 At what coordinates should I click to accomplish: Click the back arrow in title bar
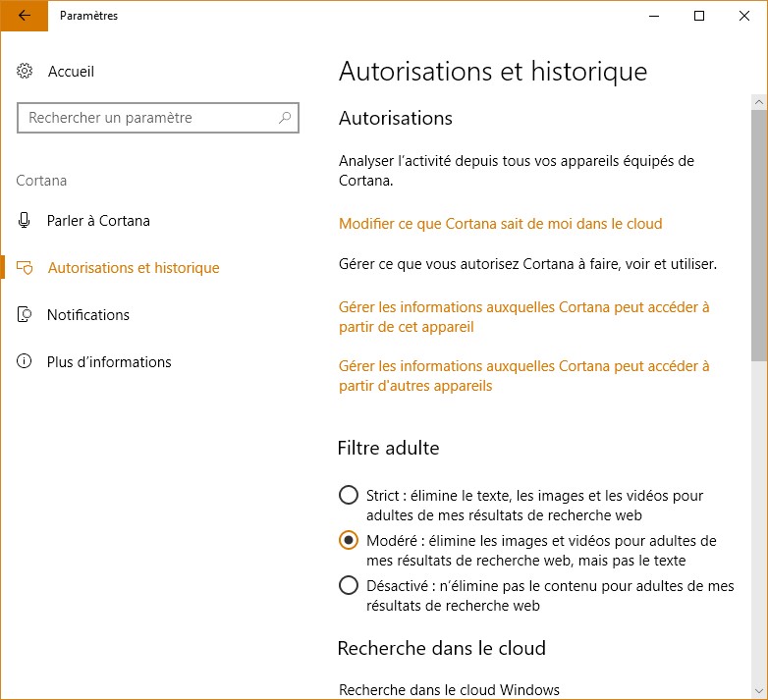pyautogui.click(x=25, y=16)
